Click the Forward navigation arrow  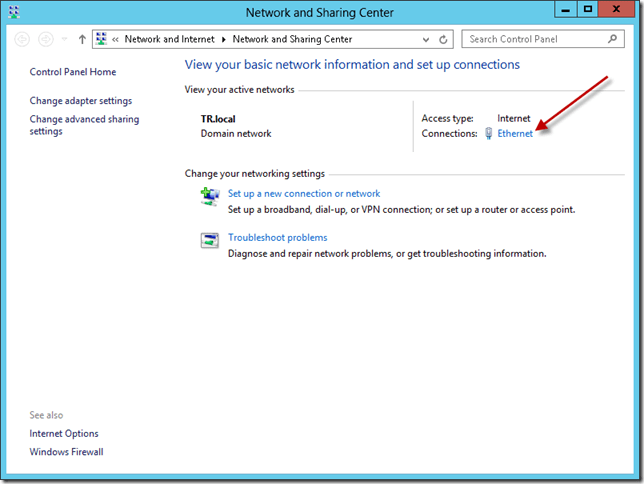(46, 40)
